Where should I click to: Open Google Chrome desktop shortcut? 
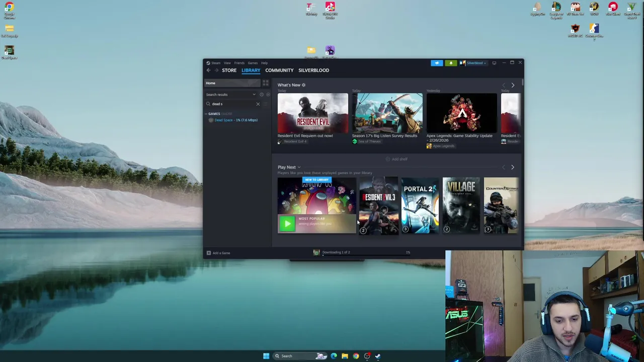[9, 10]
